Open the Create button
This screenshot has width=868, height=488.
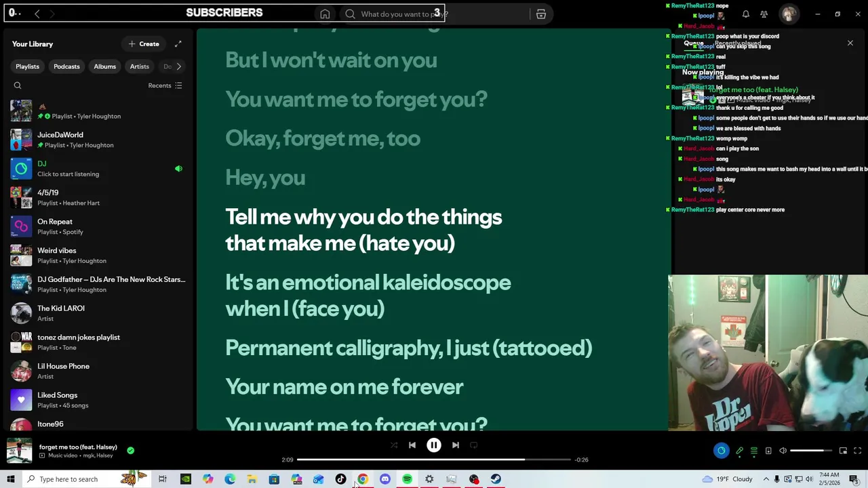tap(144, 44)
